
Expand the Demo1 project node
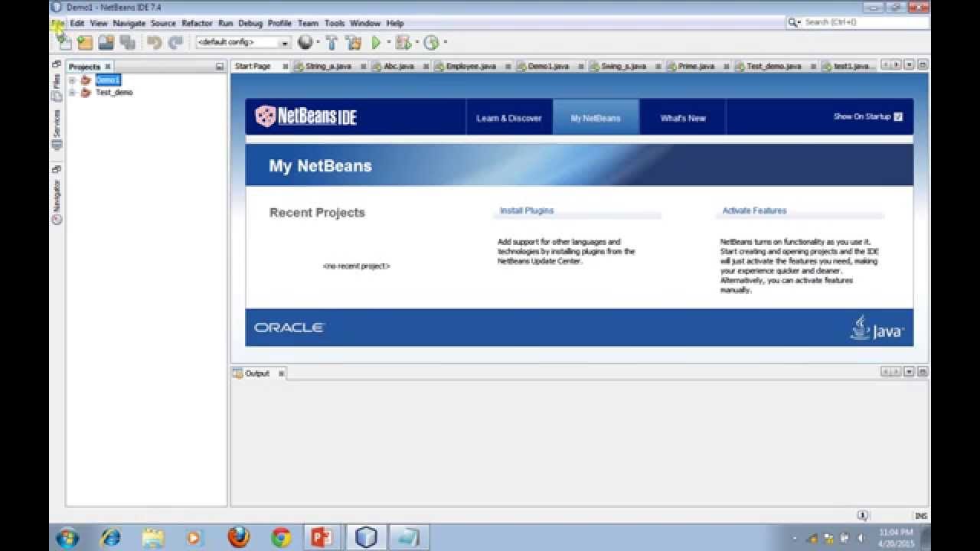pos(72,80)
